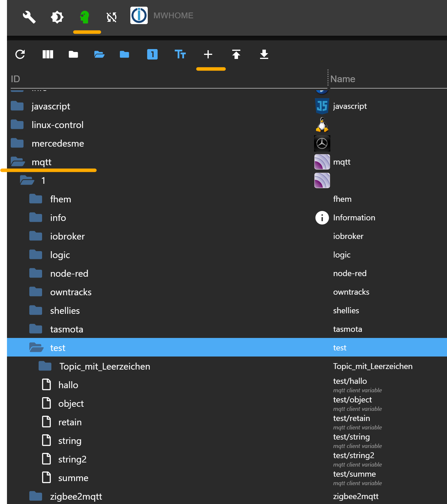Open the zigbee2mqtt folder

pyautogui.click(x=36, y=496)
